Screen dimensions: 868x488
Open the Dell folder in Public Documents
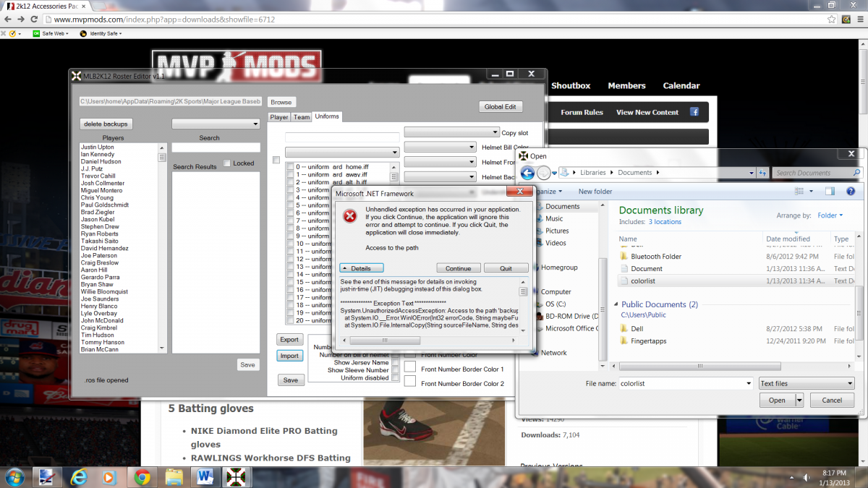pos(637,329)
